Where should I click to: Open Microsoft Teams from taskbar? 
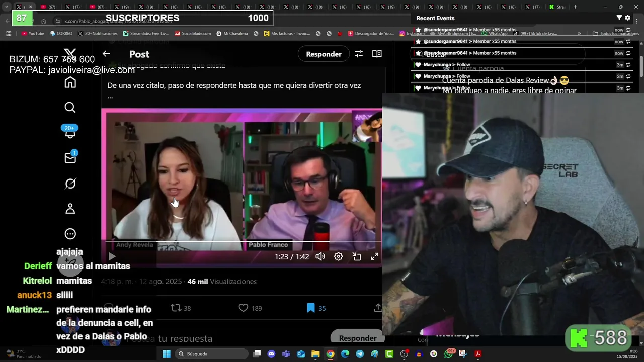pyautogui.click(x=286, y=354)
